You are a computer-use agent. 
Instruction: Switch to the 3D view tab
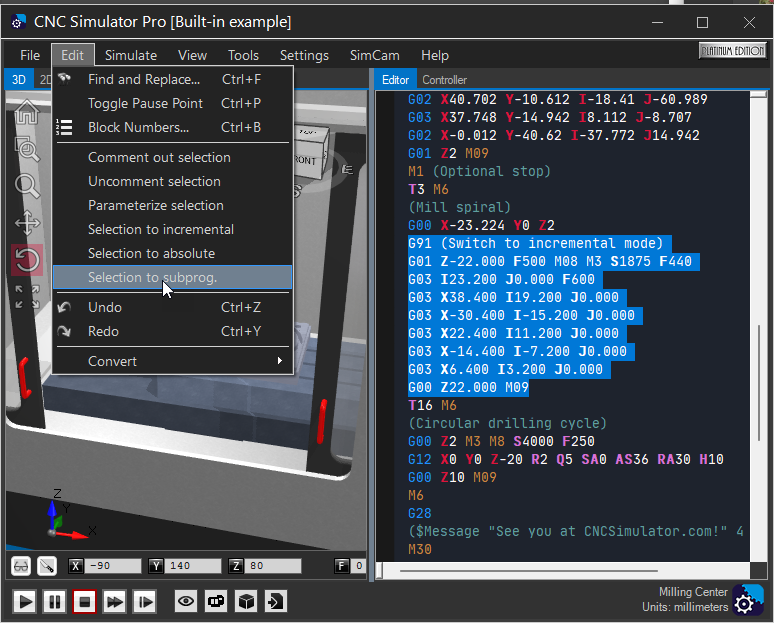(x=19, y=79)
